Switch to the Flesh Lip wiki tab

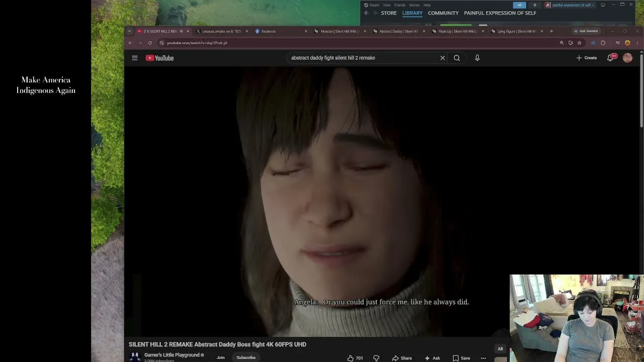(458, 31)
